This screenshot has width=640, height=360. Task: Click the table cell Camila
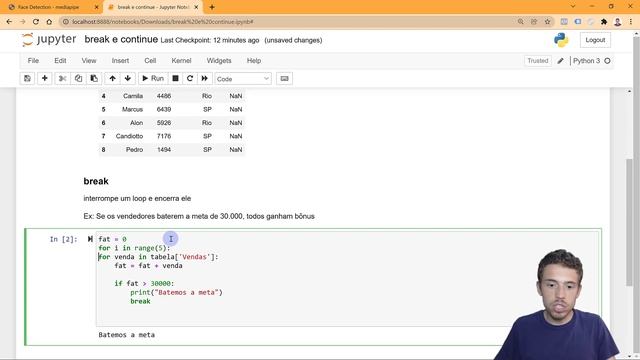[x=133, y=96]
